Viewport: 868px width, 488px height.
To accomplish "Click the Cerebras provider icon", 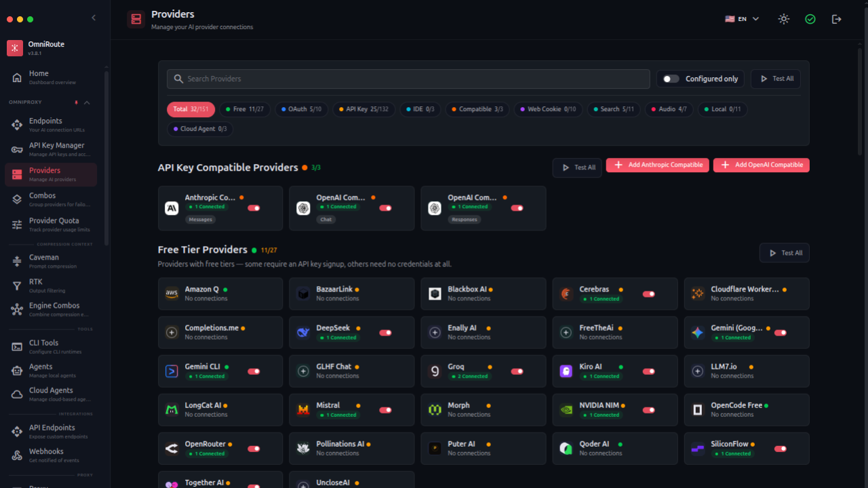I will 566,293.
